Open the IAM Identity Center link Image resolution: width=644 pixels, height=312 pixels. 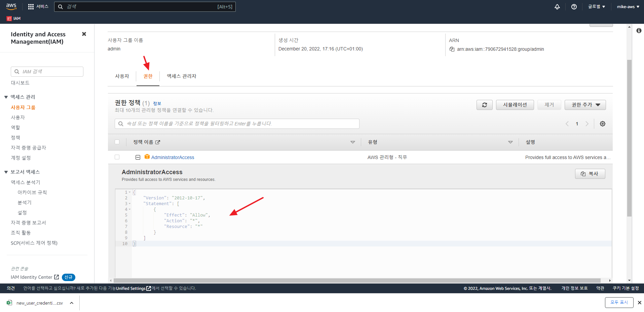[x=31, y=277]
